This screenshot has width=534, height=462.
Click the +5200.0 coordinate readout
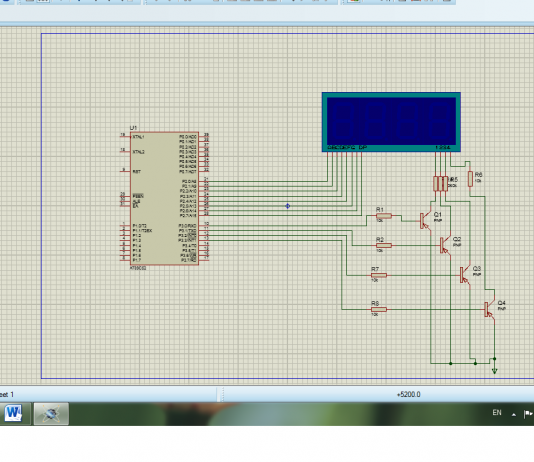point(408,395)
